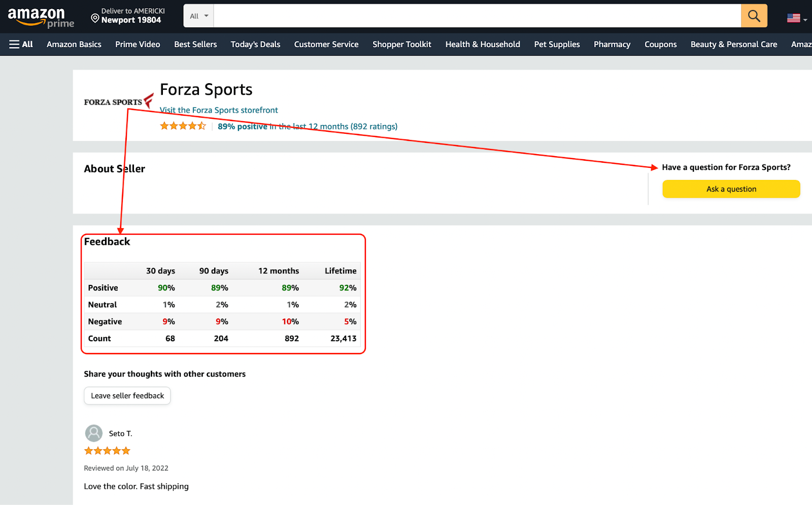This screenshot has width=812, height=505.
Task: Click the Reviewed on July 18, 2022 text
Action: click(126, 468)
